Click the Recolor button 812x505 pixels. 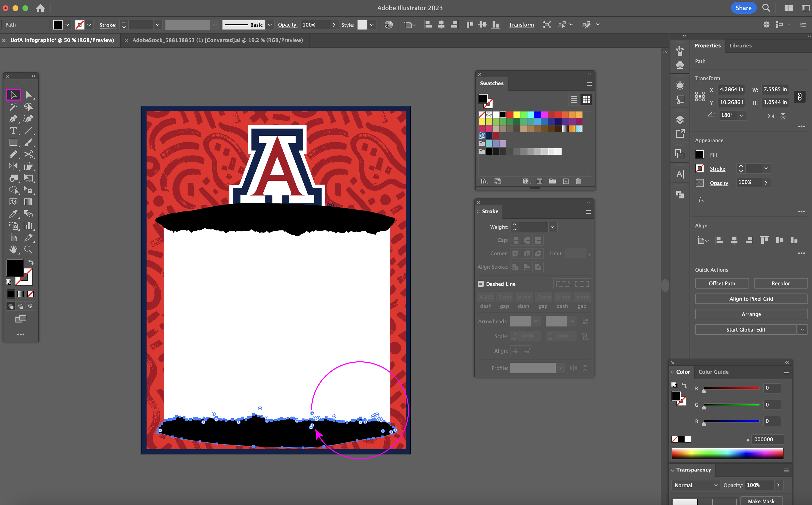(x=780, y=283)
